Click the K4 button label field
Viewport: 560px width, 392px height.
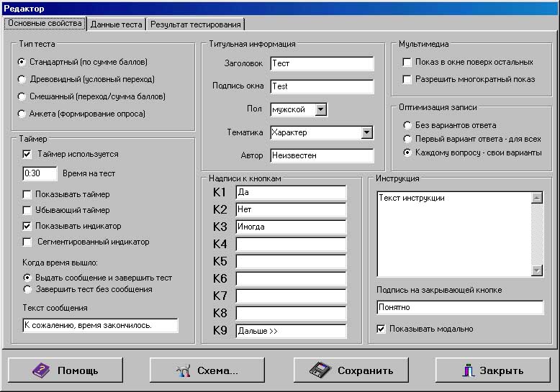(290, 245)
